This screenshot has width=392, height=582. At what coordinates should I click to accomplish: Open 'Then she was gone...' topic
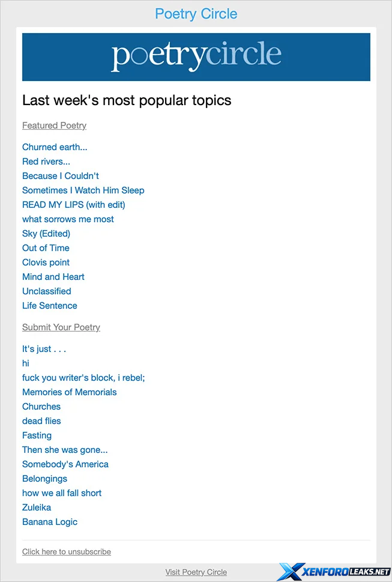click(65, 450)
